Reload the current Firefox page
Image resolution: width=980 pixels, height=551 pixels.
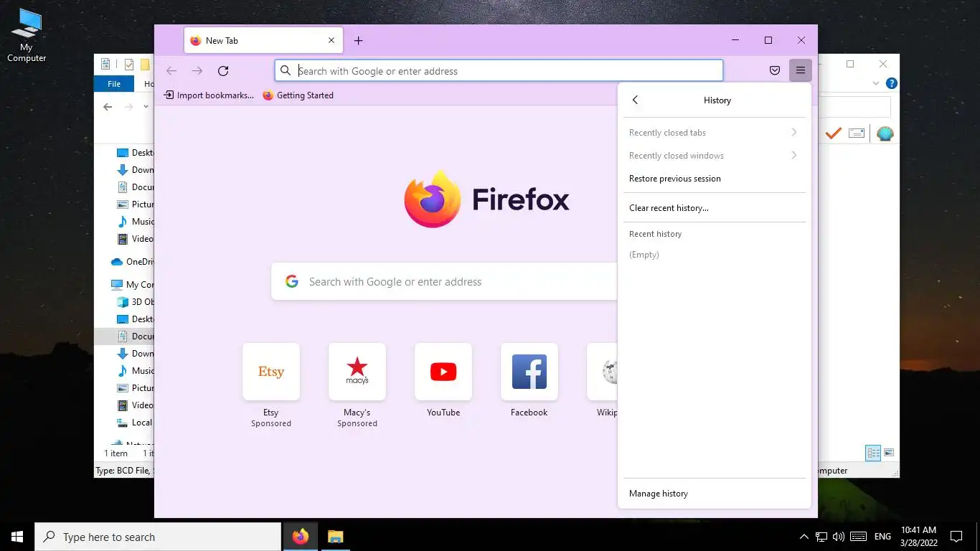point(223,70)
